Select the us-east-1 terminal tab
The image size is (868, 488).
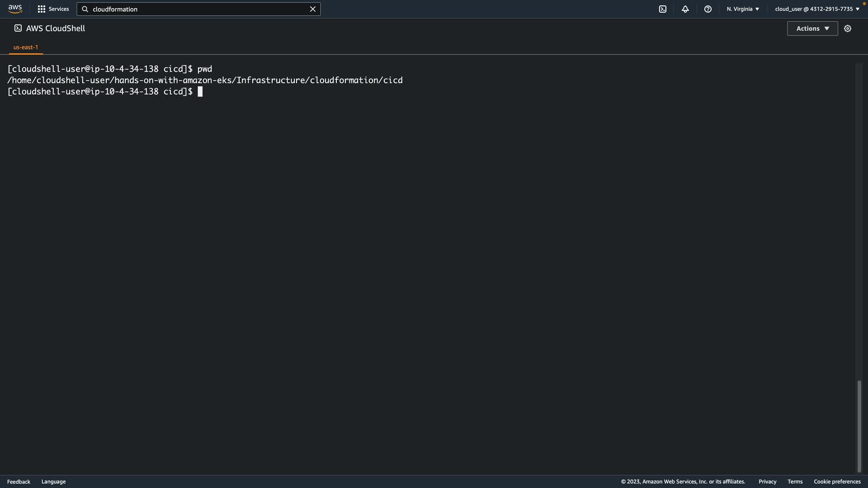pyautogui.click(x=26, y=47)
